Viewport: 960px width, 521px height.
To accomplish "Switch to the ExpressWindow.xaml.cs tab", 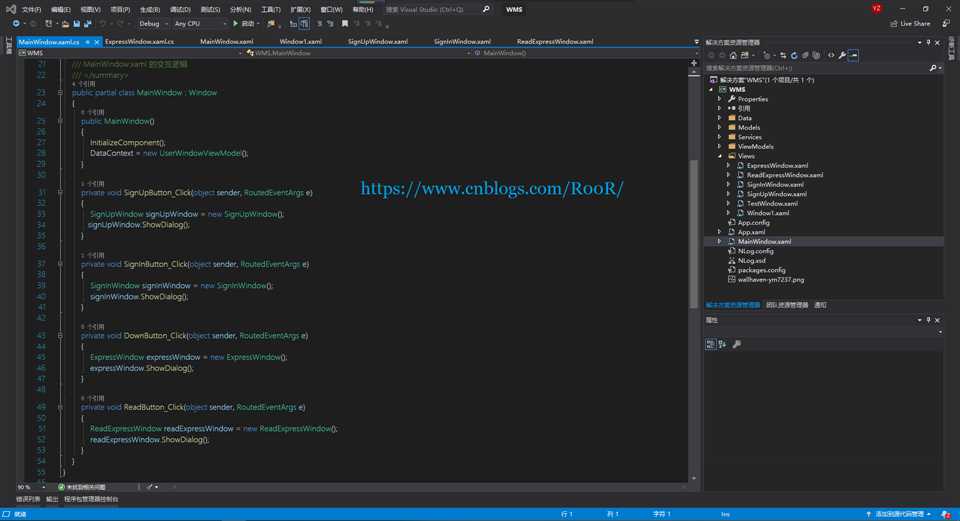I will [139, 42].
